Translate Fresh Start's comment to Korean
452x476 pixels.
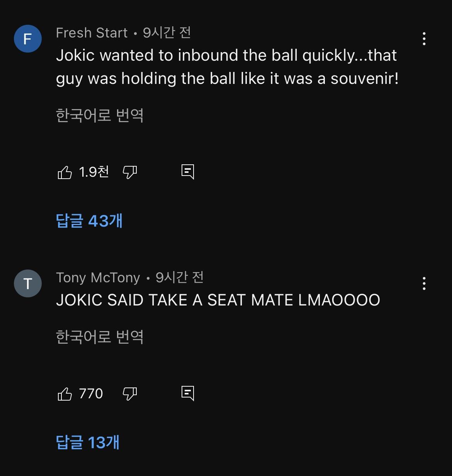100,115
